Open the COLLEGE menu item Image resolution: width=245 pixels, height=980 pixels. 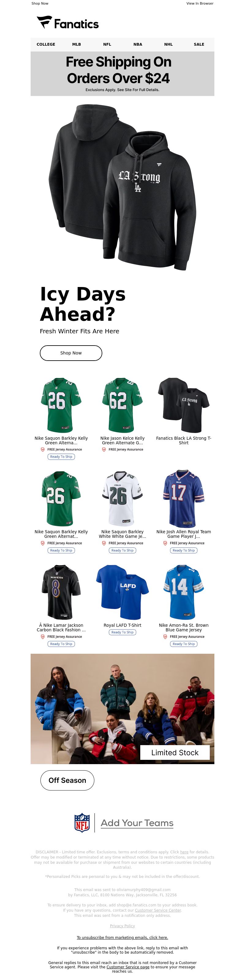click(x=46, y=44)
